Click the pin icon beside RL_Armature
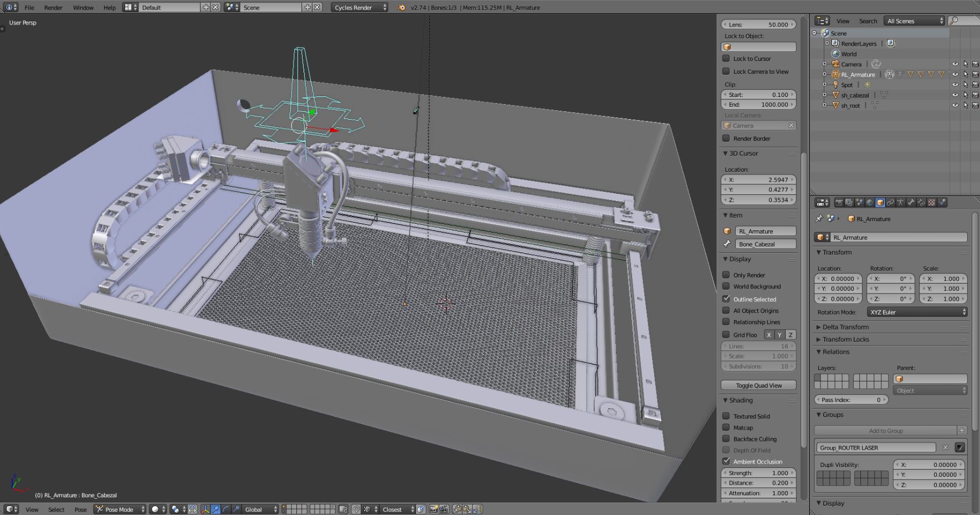Screen dimensions: 980x515 coord(819,219)
